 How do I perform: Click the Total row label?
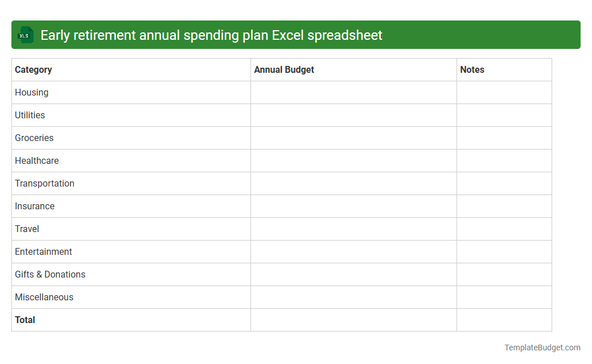click(x=25, y=320)
